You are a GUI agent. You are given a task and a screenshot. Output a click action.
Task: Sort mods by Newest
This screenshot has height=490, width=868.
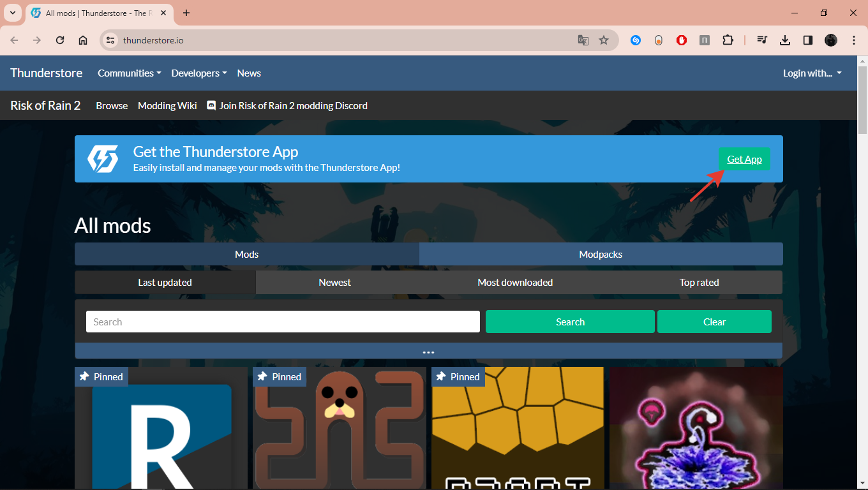coord(335,282)
